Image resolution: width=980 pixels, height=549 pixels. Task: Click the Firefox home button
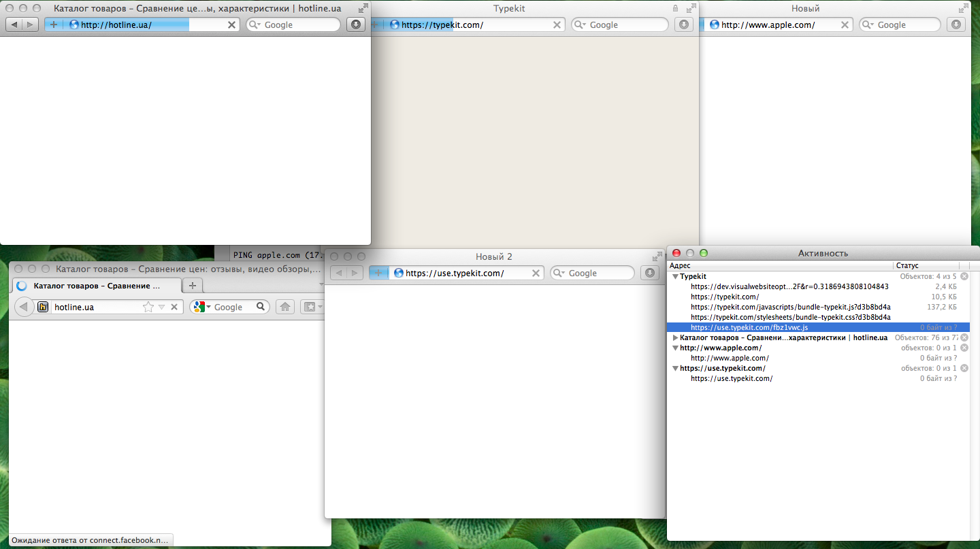285,307
